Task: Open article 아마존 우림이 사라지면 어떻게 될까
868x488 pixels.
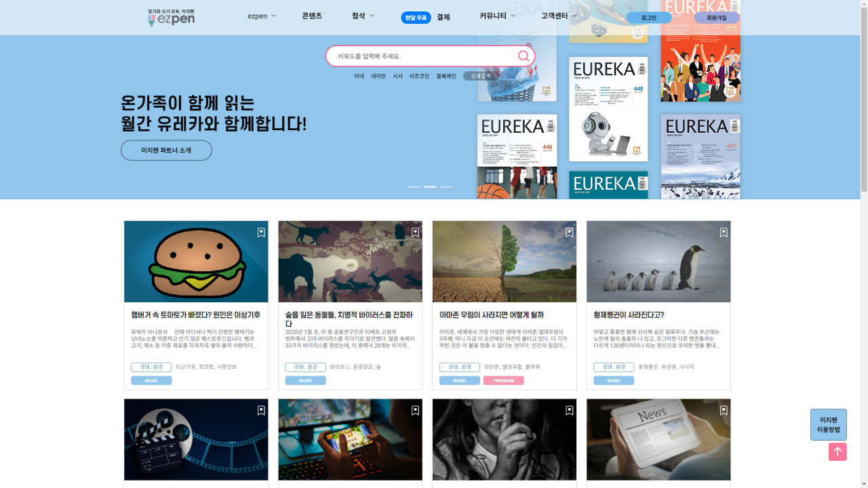Action: [492, 315]
